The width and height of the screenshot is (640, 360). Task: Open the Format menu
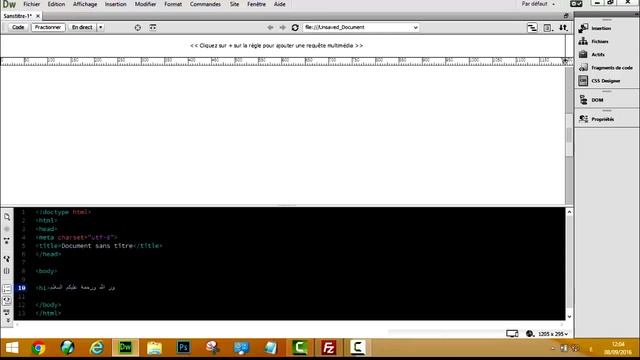[173, 4]
